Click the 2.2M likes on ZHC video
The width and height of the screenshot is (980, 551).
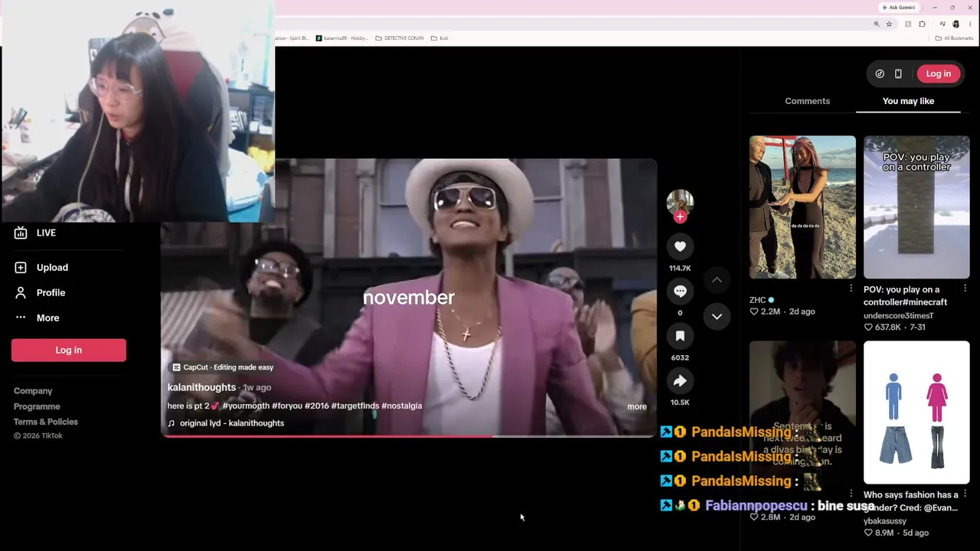[764, 311]
